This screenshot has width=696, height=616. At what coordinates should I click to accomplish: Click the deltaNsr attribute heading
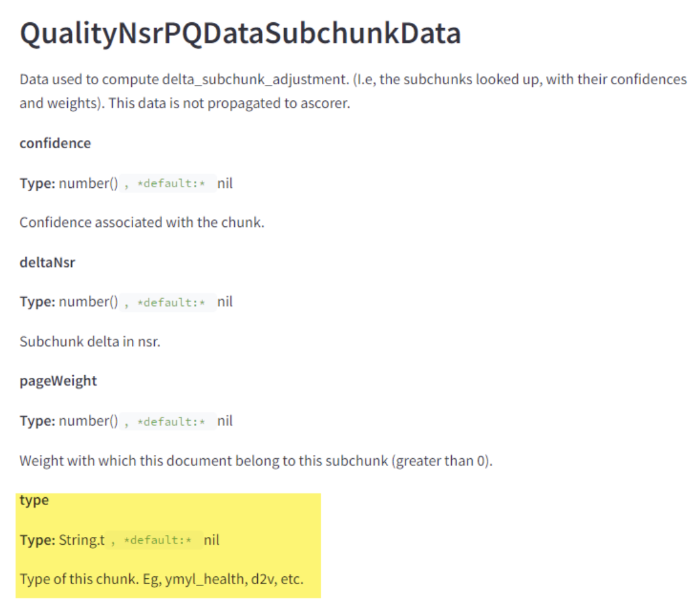point(47,262)
